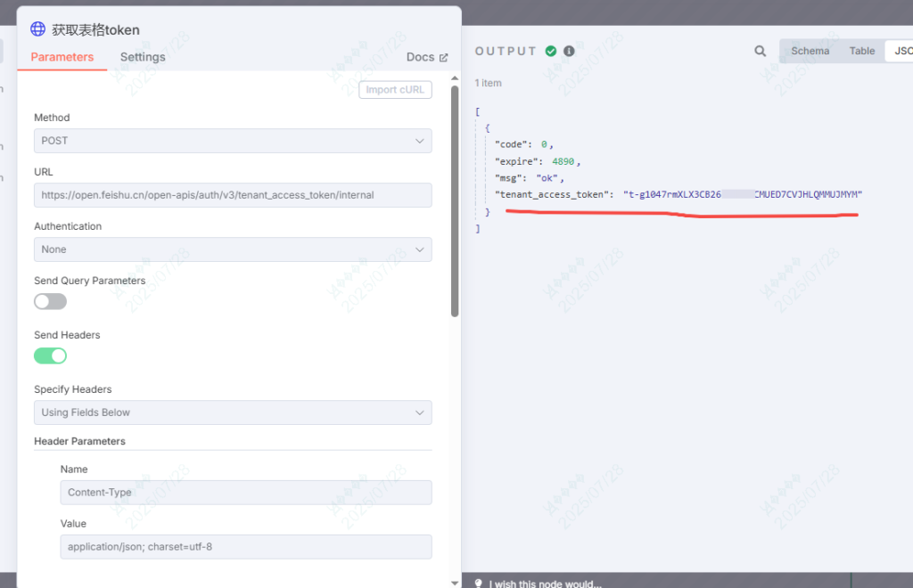The height and width of the screenshot is (588, 913).
Task: Show output in Table view
Action: [x=861, y=51]
